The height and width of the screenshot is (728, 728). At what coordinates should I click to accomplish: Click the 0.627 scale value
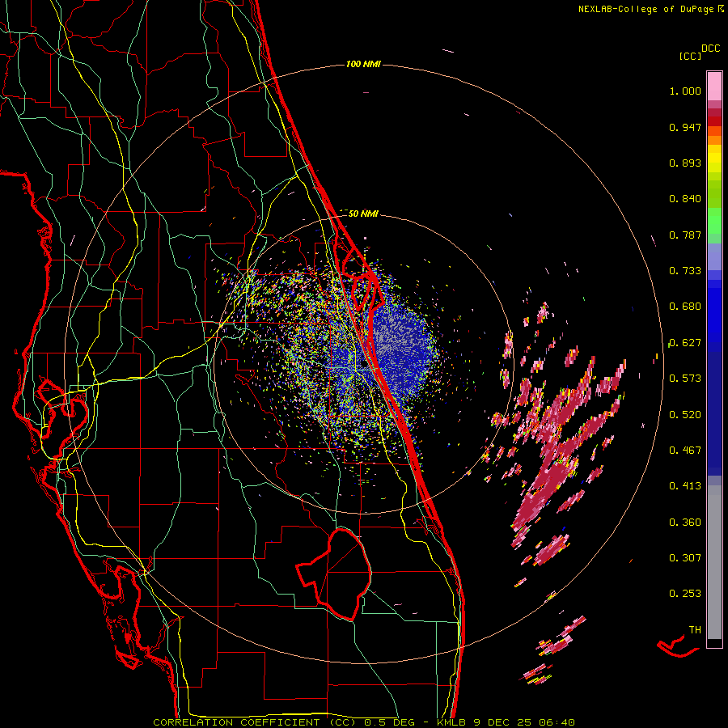point(685,343)
